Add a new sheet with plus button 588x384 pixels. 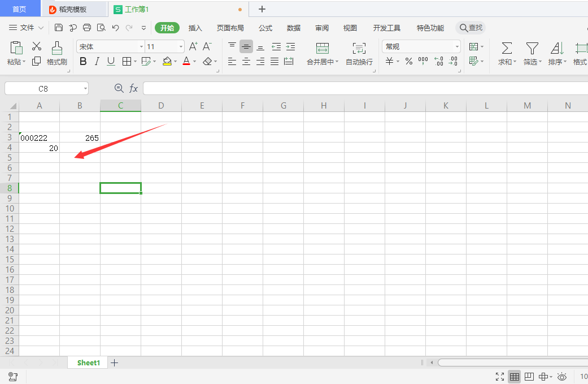tap(114, 363)
